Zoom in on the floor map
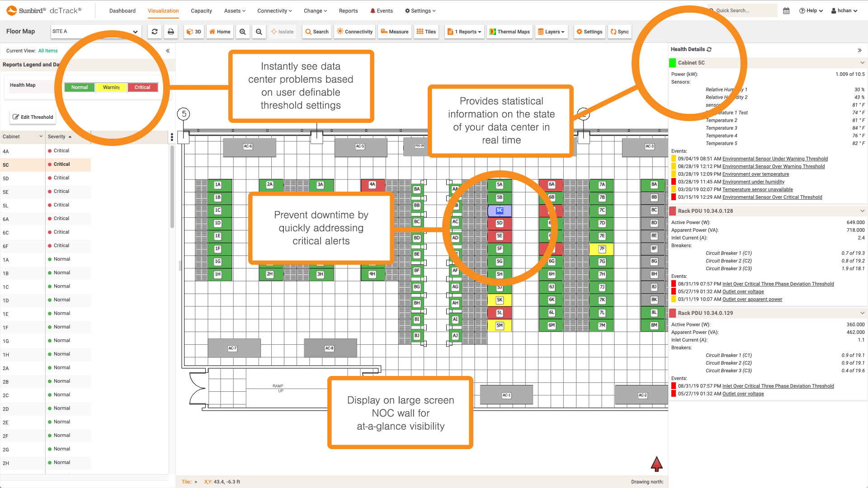This screenshot has width=868, height=488. click(243, 32)
